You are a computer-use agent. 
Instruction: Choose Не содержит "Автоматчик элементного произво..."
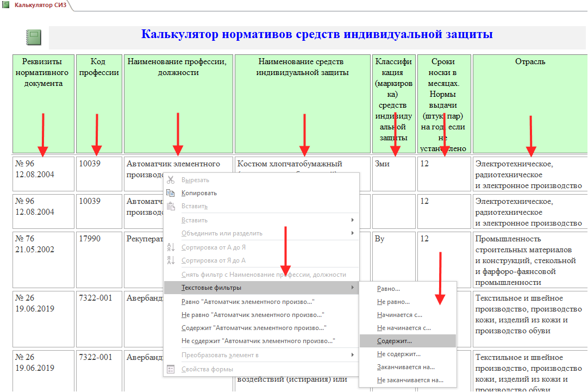pos(261,341)
